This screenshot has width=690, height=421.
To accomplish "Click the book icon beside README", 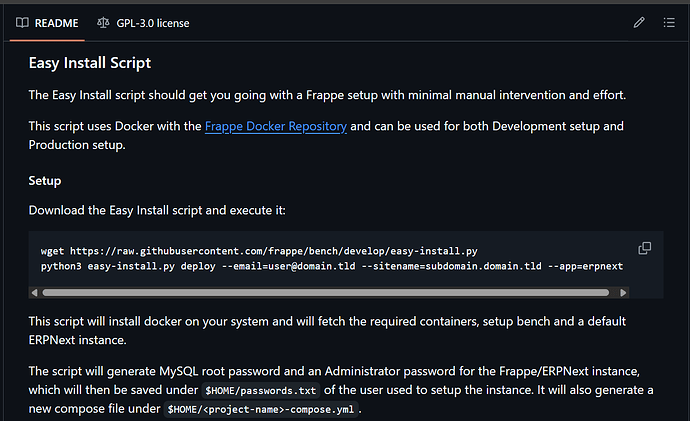I will point(22,22).
